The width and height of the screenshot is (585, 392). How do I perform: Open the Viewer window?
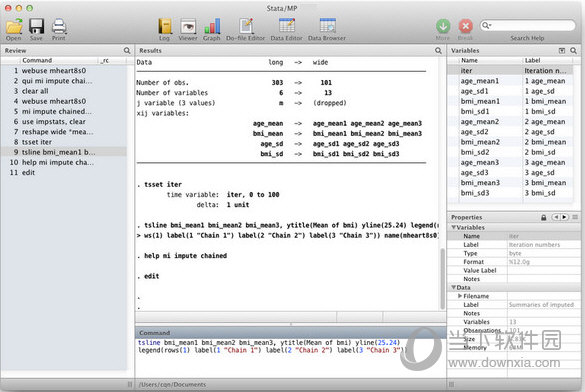point(188,26)
